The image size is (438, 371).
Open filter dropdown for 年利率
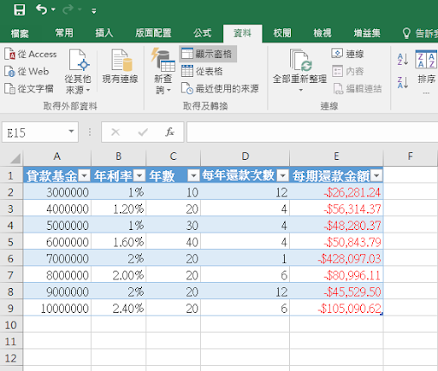pos(139,176)
